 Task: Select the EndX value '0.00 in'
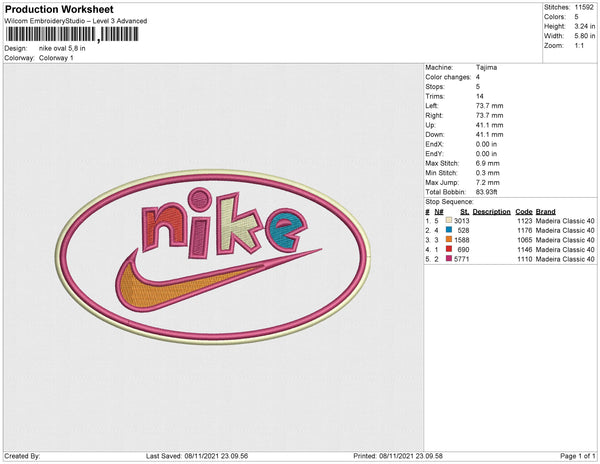pos(486,144)
